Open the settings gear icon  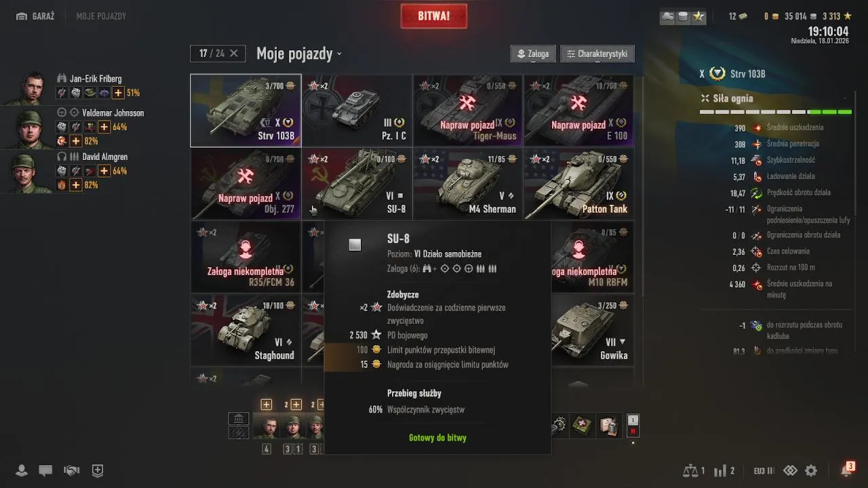pos(811,470)
